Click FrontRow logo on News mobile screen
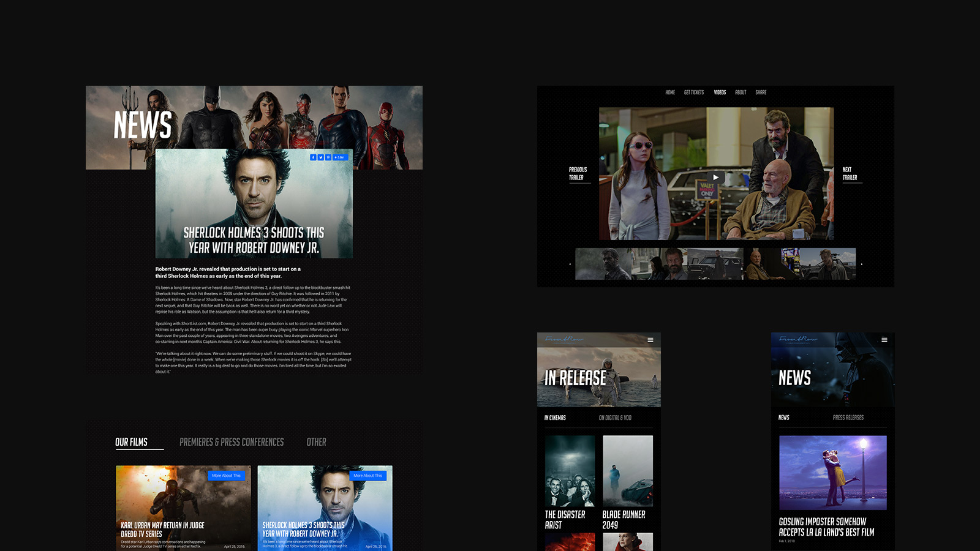 tap(798, 339)
